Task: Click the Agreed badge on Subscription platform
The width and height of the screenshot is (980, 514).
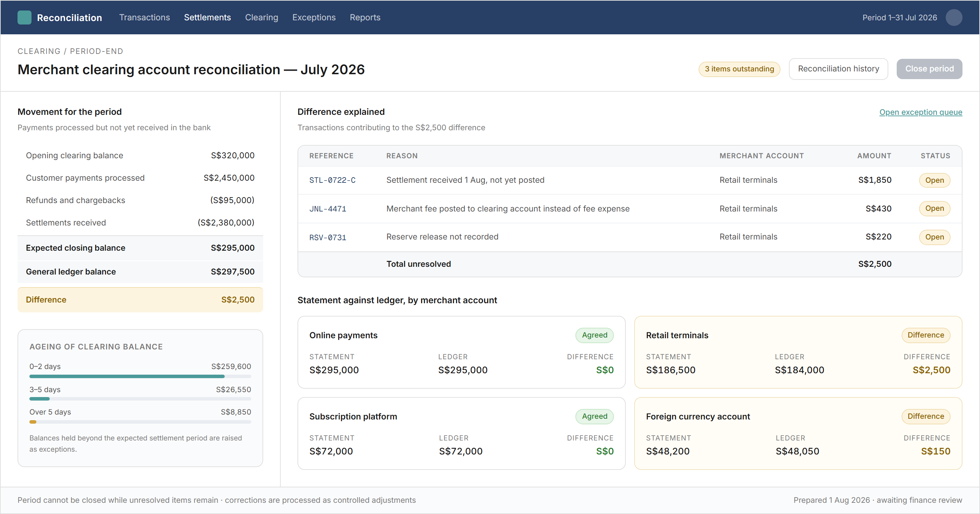Action: (x=594, y=416)
